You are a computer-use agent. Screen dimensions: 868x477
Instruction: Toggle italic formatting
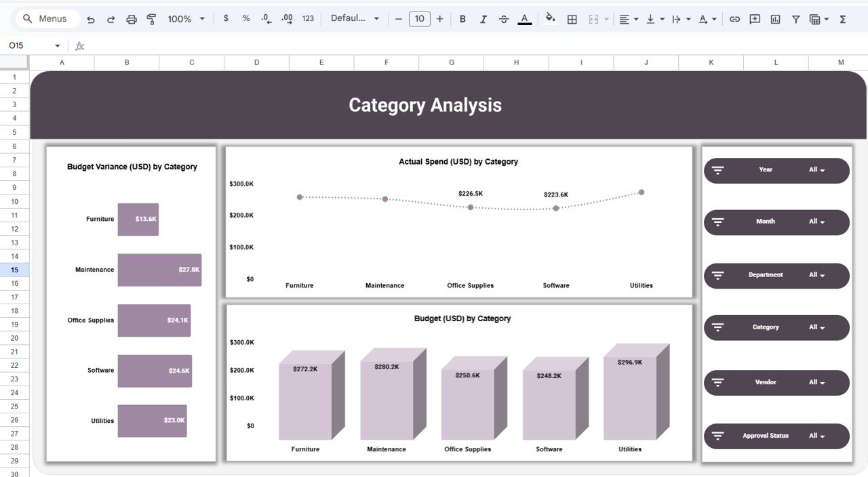click(x=483, y=18)
